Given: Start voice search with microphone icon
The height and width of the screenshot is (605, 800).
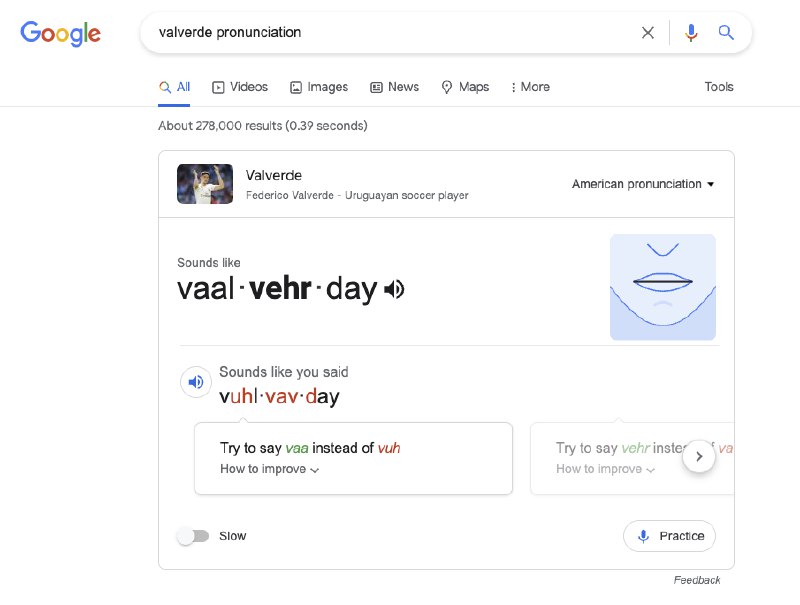Looking at the screenshot, I should (x=691, y=33).
